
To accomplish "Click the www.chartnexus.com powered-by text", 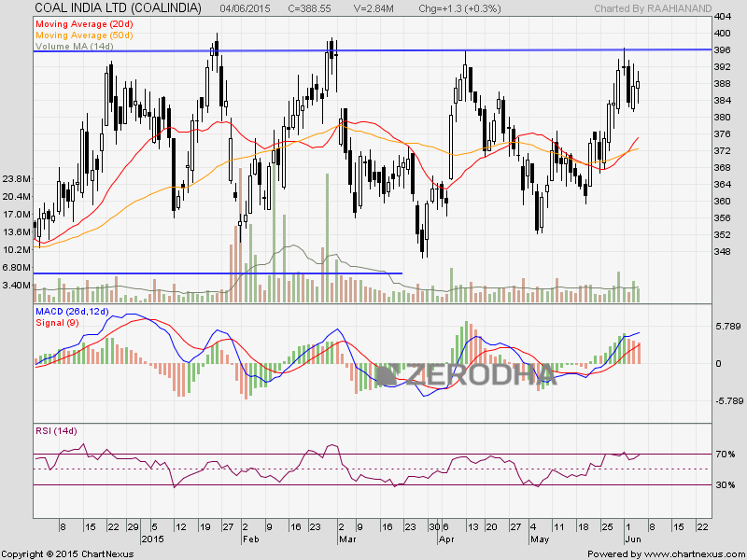I will click(692, 554).
